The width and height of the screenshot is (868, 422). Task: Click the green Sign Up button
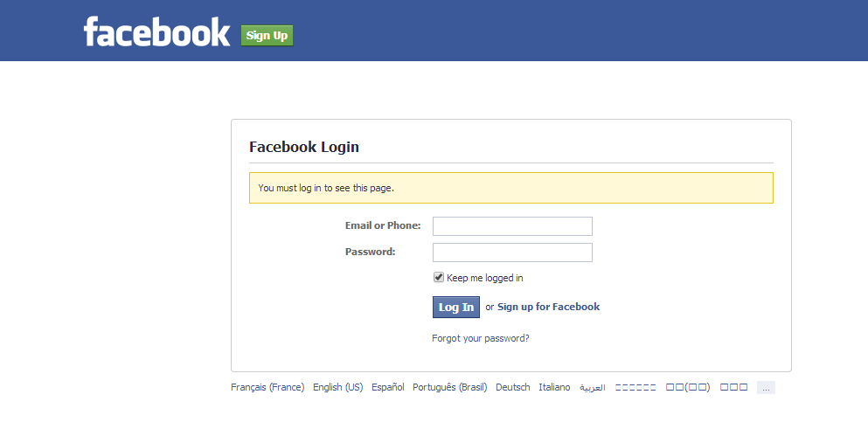[267, 36]
